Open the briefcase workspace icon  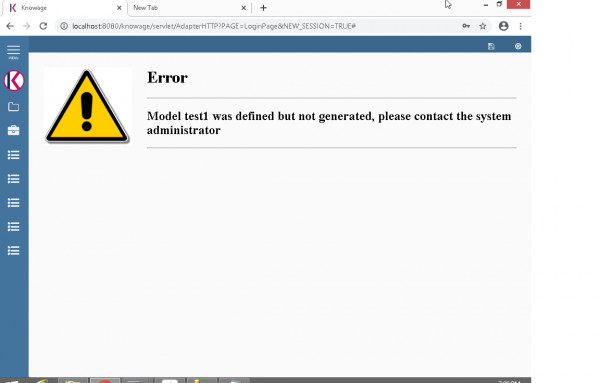pyautogui.click(x=13, y=130)
